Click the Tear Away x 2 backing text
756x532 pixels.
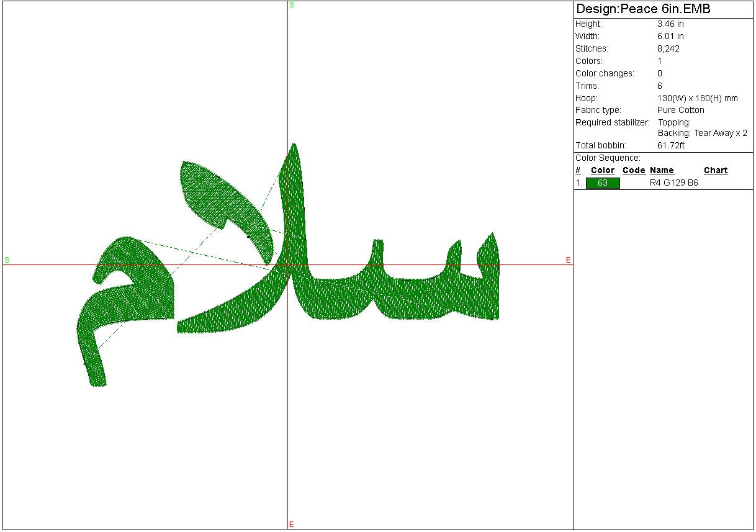tap(720, 133)
